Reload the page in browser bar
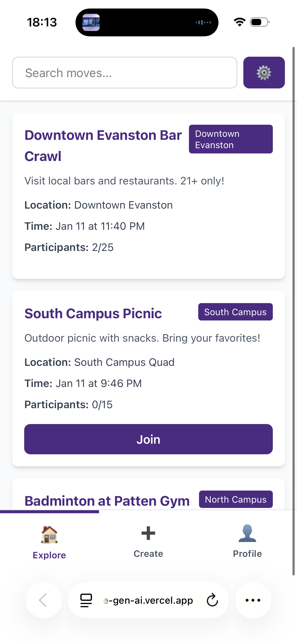Viewport: 297px width, 644px height. pos(212,600)
